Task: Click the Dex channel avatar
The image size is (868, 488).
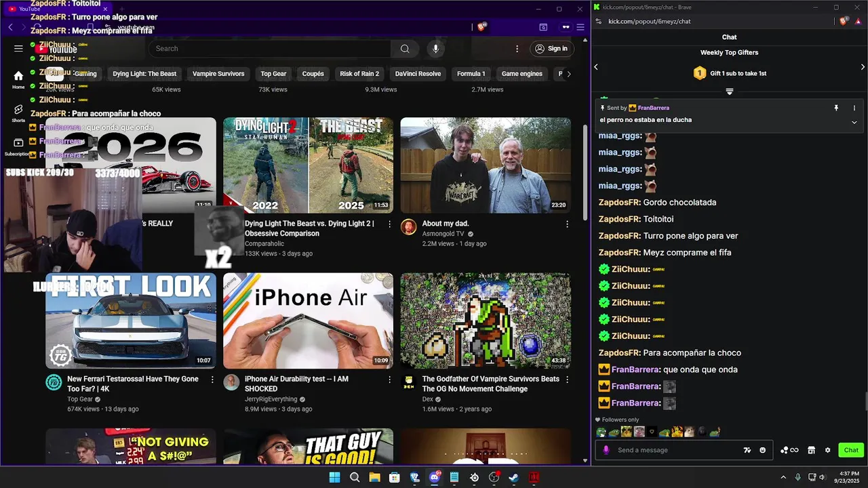Action: pos(408,382)
